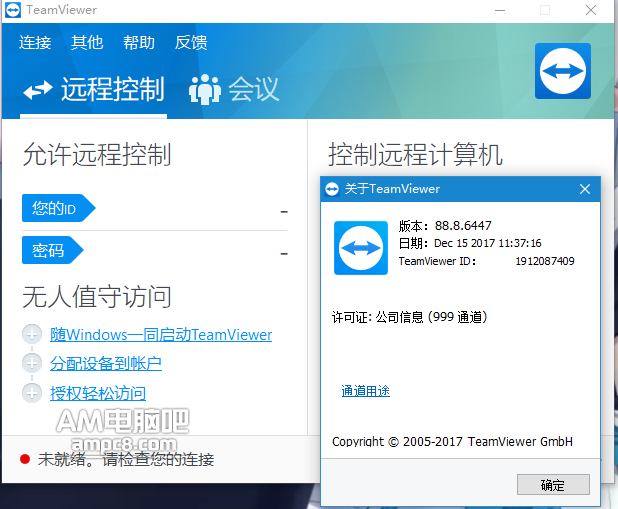The height and width of the screenshot is (509, 618).
Task: Click the TeamViewer ID 1912087409
Action: pos(545,261)
